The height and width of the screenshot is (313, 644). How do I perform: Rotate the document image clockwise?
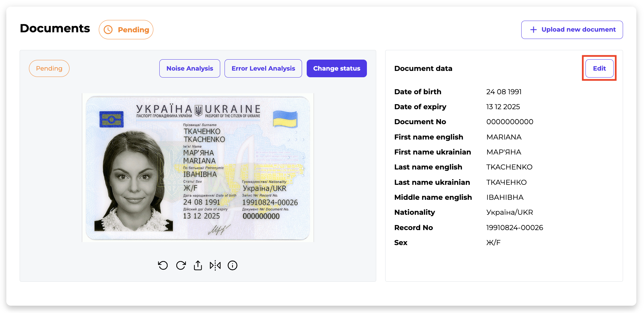tap(181, 265)
